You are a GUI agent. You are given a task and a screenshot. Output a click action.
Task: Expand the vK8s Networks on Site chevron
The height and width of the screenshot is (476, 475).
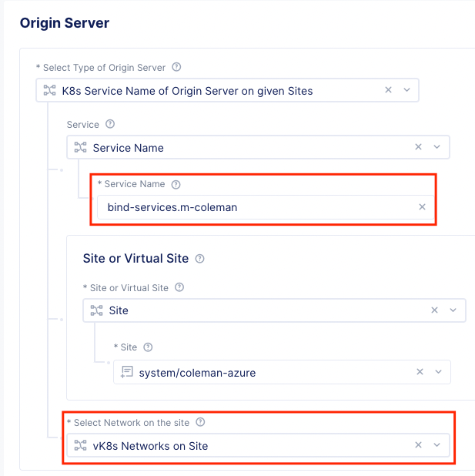point(437,445)
